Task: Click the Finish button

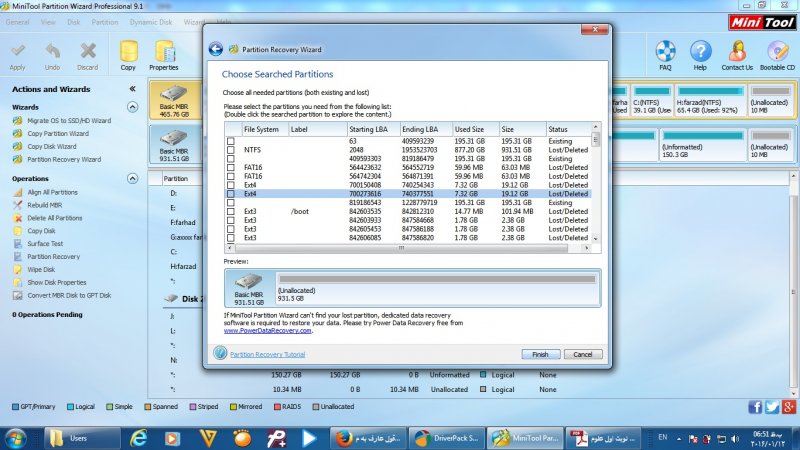Action: coord(541,354)
